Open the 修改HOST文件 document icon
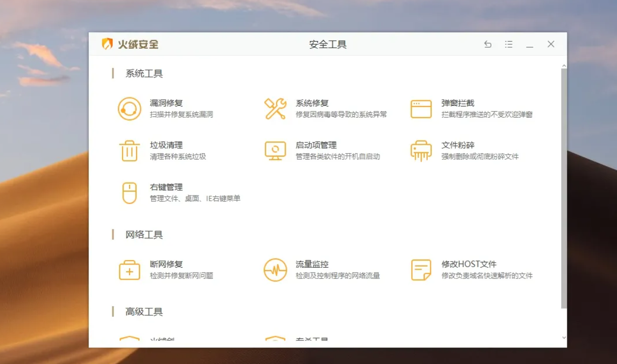 421,270
